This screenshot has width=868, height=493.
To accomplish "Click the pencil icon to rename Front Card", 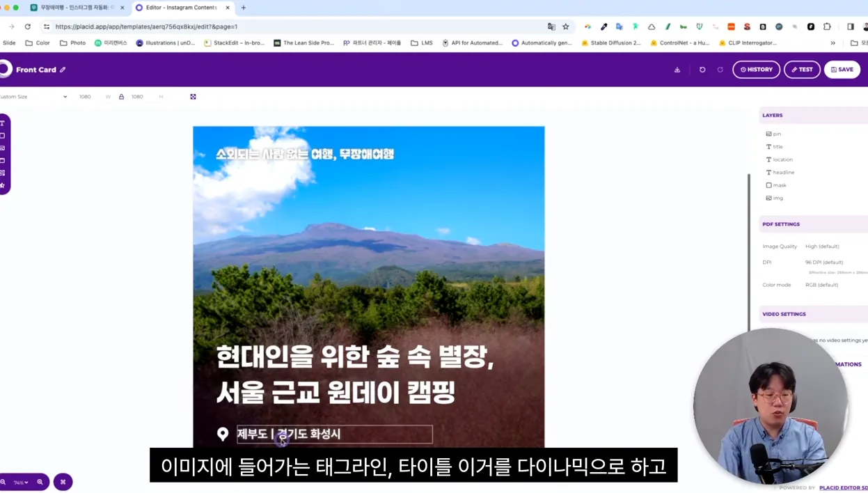I will [x=63, y=70].
